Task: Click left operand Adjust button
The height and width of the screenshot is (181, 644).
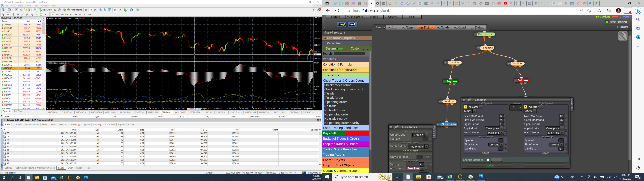Action: pyautogui.click(x=486, y=153)
